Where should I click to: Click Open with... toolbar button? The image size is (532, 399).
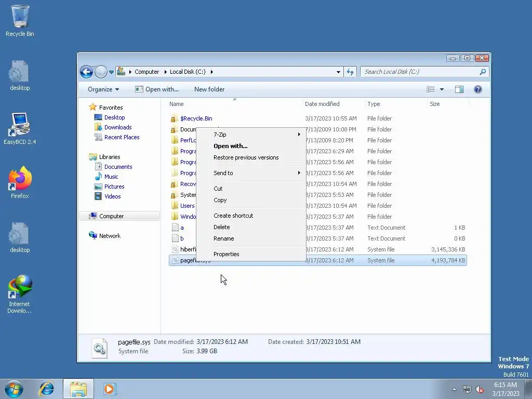(x=157, y=89)
